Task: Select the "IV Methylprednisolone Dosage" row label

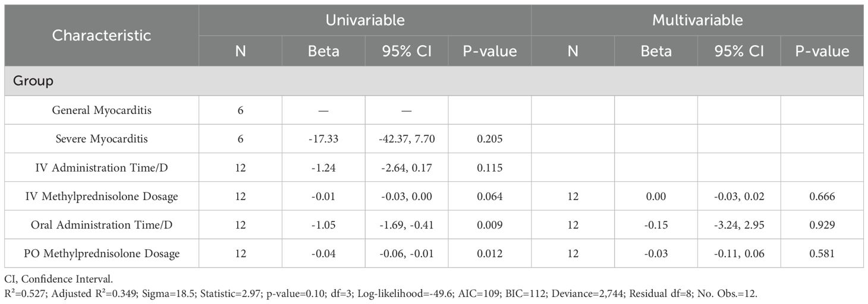Action: [102, 196]
